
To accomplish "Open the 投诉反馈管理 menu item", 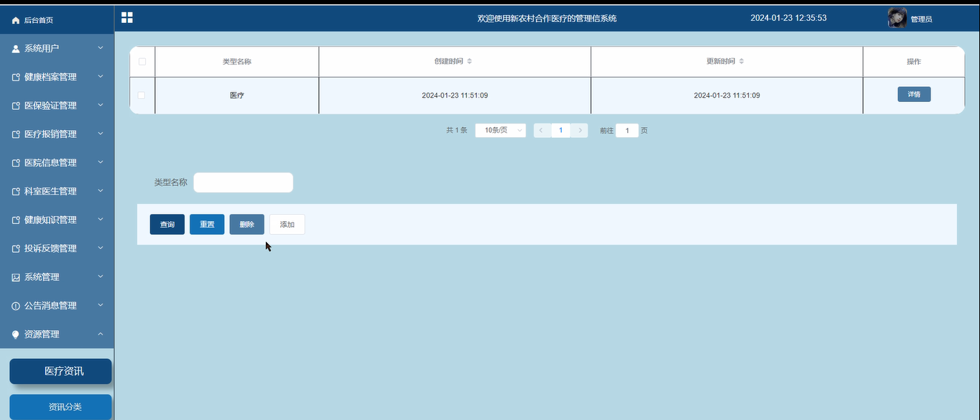I will point(57,248).
